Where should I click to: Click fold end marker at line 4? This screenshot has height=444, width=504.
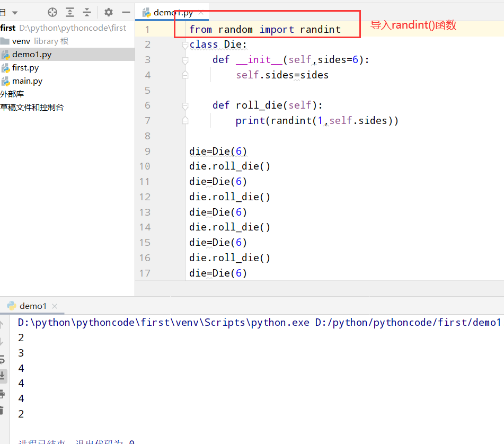click(x=185, y=75)
